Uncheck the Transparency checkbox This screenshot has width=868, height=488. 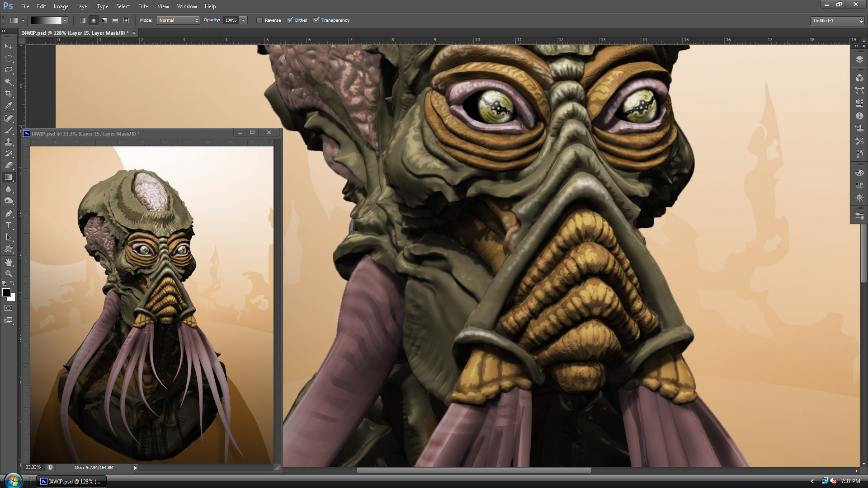(316, 20)
